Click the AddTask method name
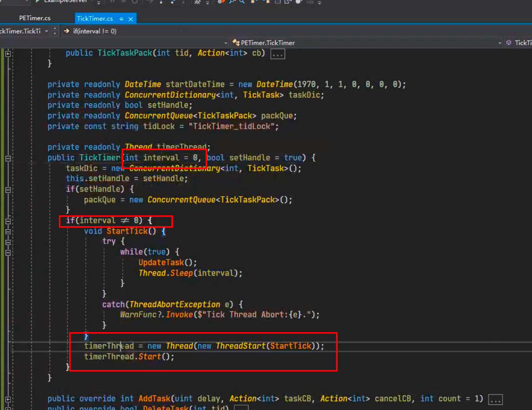Viewport: 532px width, 410px height. [154, 398]
